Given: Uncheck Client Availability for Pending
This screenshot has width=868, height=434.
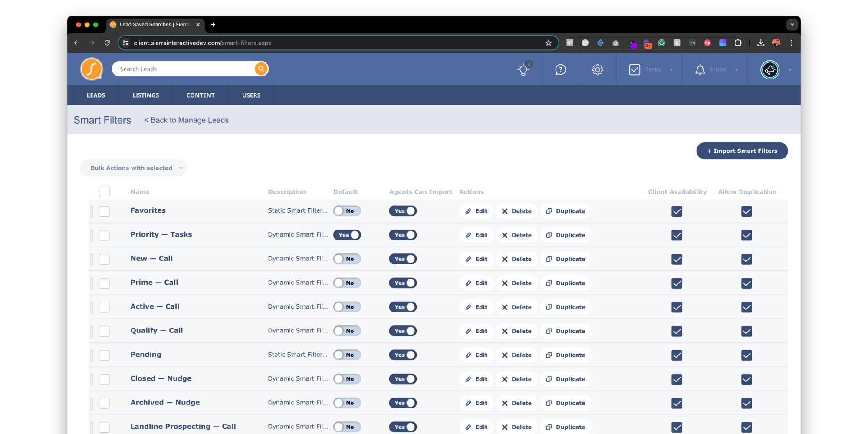Looking at the screenshot, I should tap(677, 355).
